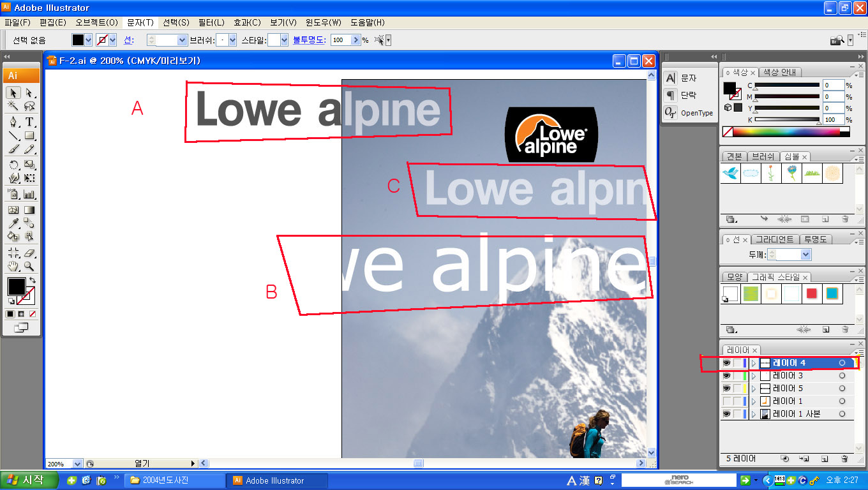Screen dimensions: 868x490
Task: Click the Rectangle shape tool
Action: (x=29, y=135)
